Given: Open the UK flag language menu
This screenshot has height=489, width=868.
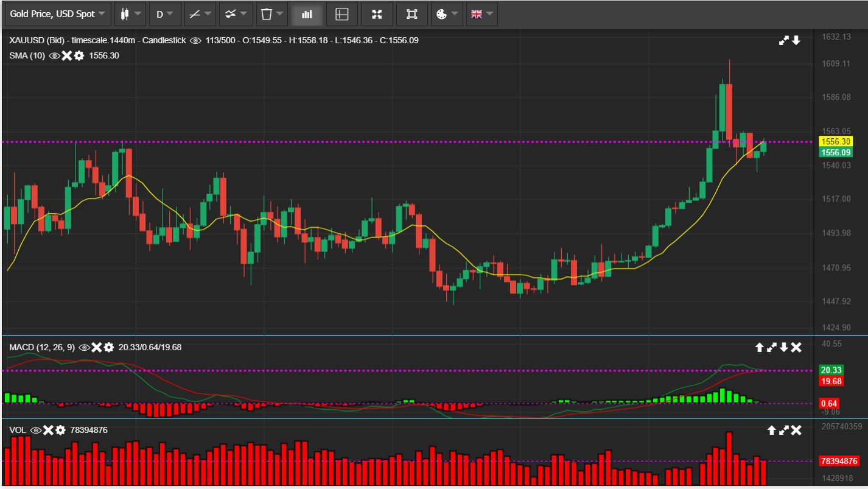Looking at the screenshot, I should (481, 13).
